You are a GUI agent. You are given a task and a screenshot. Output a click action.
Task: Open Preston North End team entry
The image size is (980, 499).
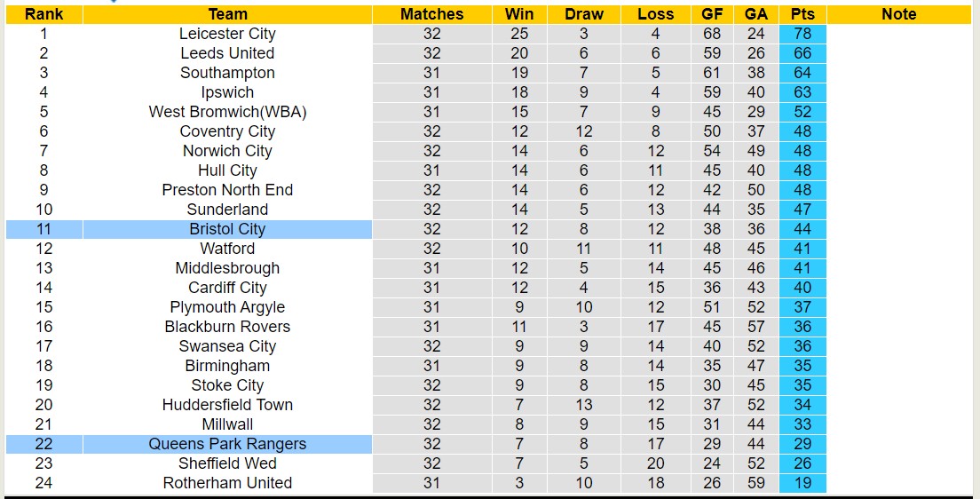tap(227, 190)
